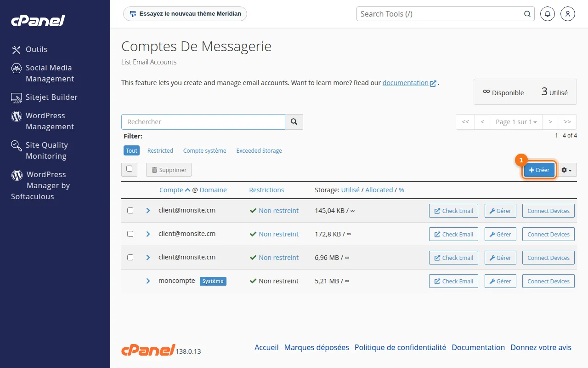Manage the account using 172,8 KB
Screen dimensions: 588x368
point(500,234)
